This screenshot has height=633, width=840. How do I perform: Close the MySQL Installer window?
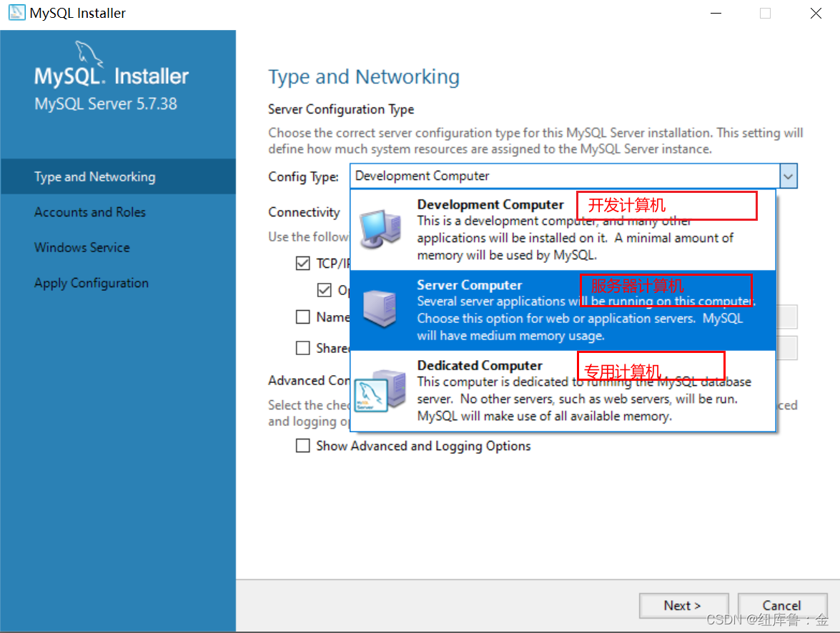click(x=816, y=13)
